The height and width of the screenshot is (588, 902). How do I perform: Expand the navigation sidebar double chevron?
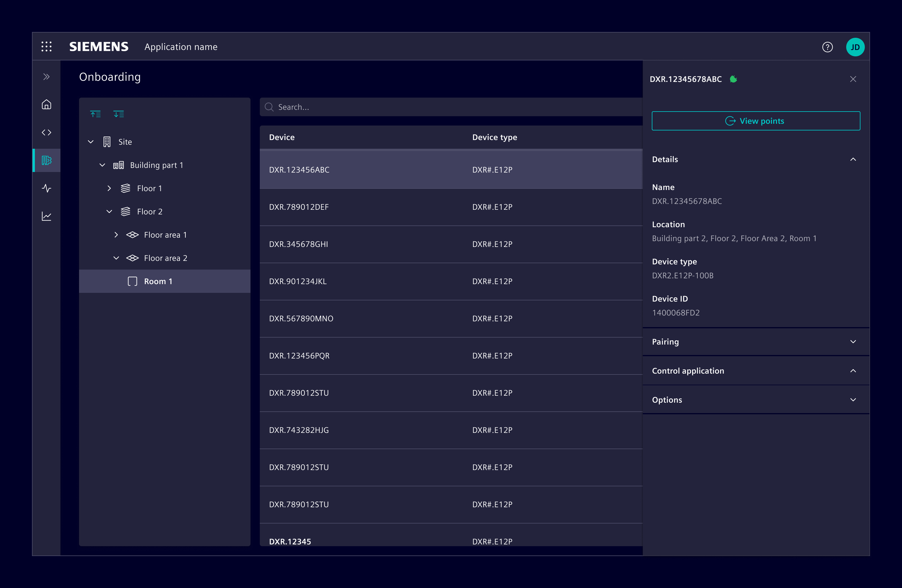46,77
